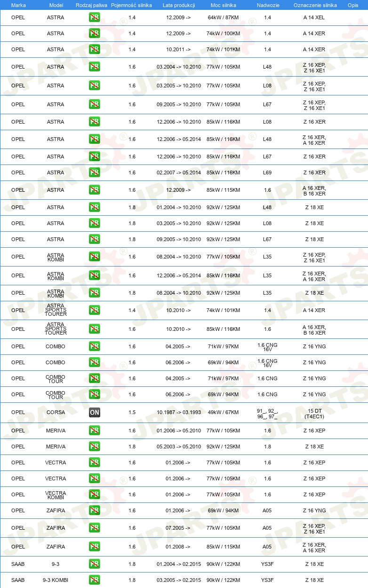The width and height of the screenshot is (368, 588).
Task: Click the PB fuel icon in the ASTRA KOMBI 1.8 row
Action: pyautogui.click(x=95, y=293)
